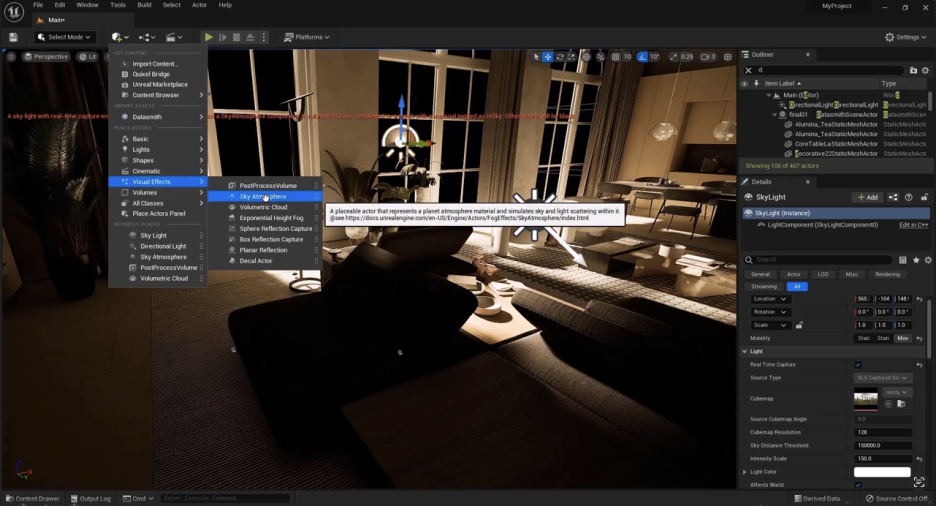Viewport: 936px width, 506px height.
Task: Toggle Real Time Capture checkbox
Action: (858, 365)
